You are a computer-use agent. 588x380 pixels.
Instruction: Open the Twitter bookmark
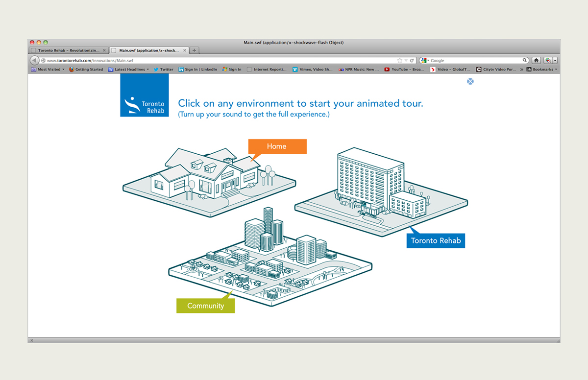(x=163, y=70)
